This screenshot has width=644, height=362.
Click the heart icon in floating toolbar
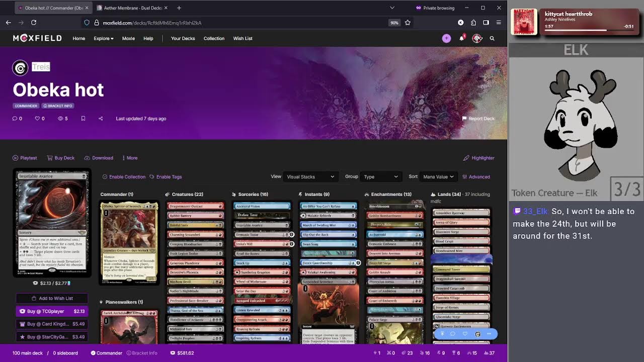(465, 334)
